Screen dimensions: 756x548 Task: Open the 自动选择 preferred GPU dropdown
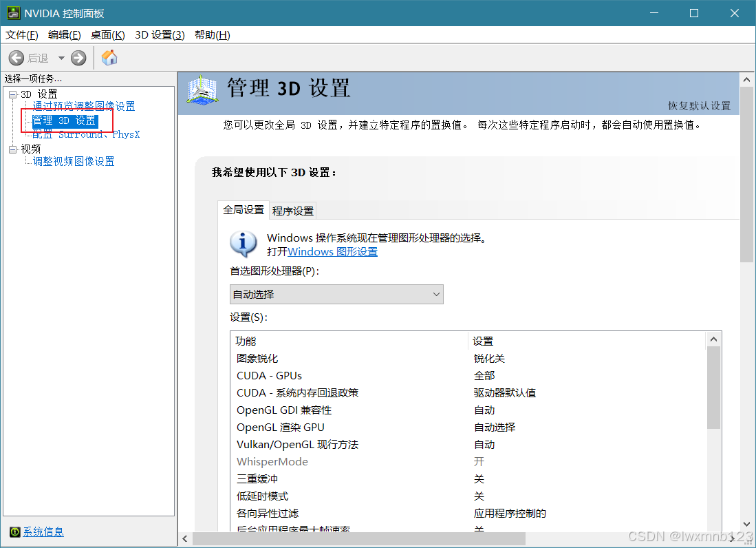click(336, 294)
